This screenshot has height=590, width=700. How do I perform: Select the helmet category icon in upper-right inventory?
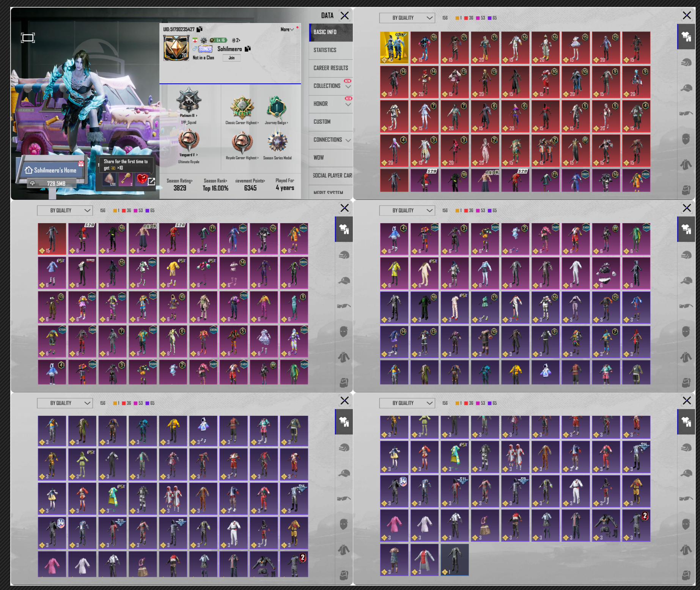pos(686,62)
